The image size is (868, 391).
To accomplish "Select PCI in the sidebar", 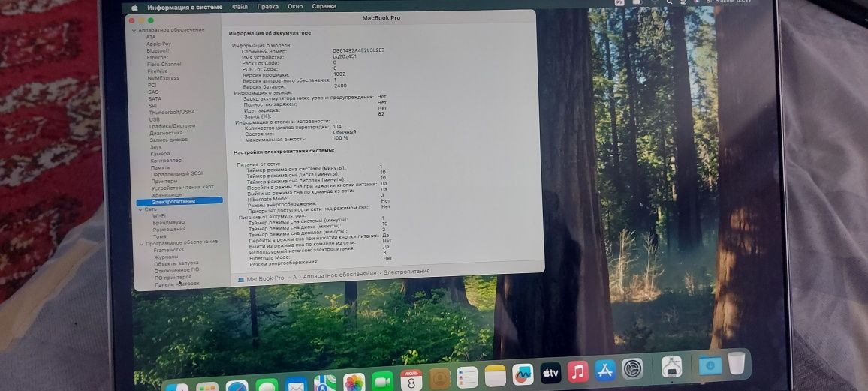I will pyautogui.click(x=152, y=85).
